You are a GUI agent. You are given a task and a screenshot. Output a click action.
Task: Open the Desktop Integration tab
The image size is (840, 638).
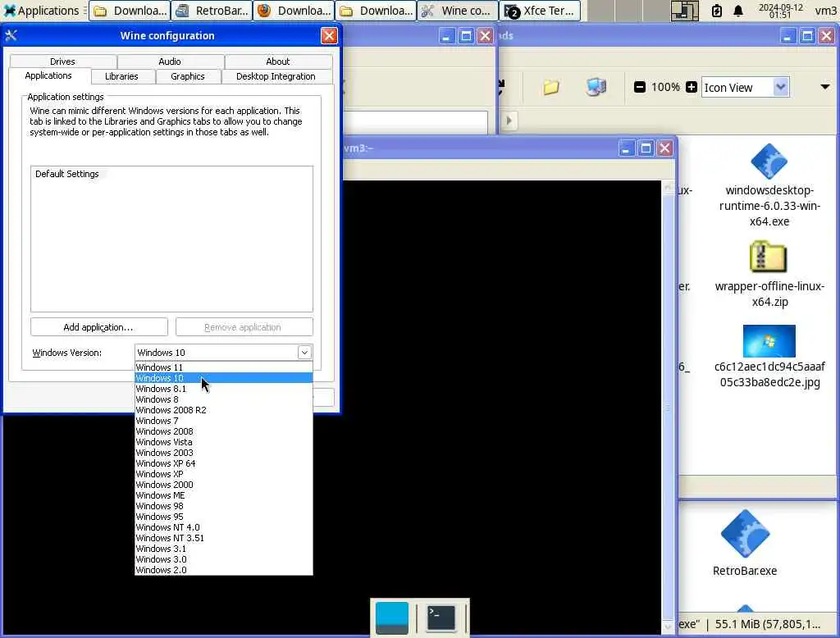tap(276, 76)
